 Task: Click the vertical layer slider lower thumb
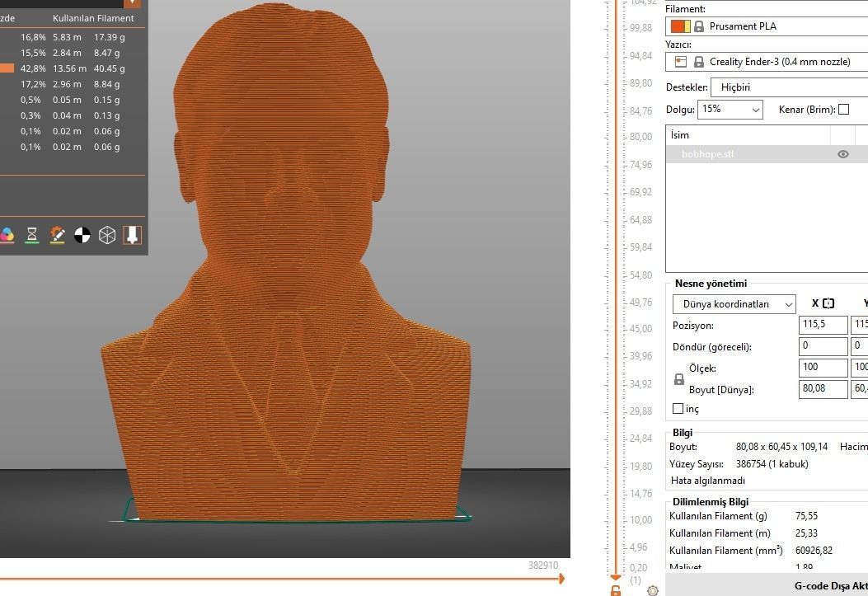tap(615, 577)
